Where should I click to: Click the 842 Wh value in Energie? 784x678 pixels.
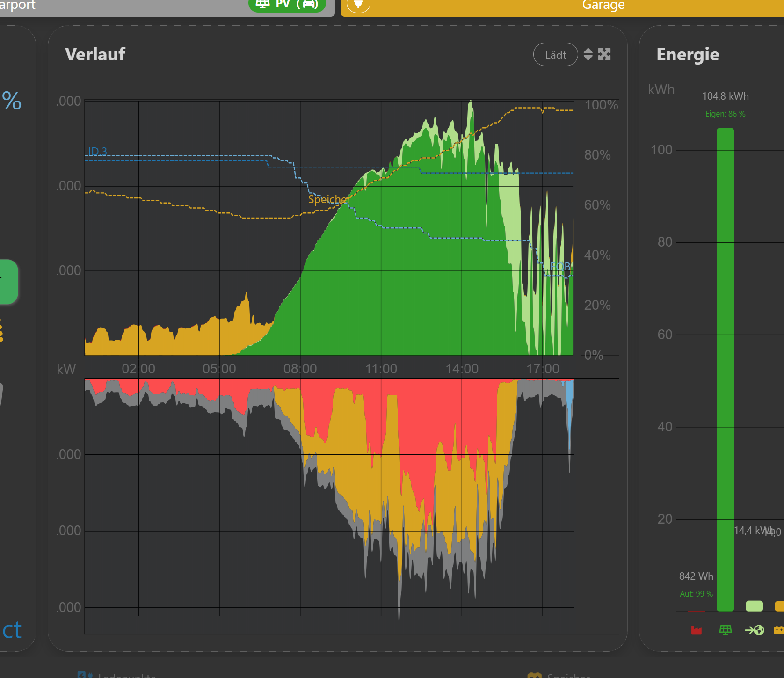(697, 576)
